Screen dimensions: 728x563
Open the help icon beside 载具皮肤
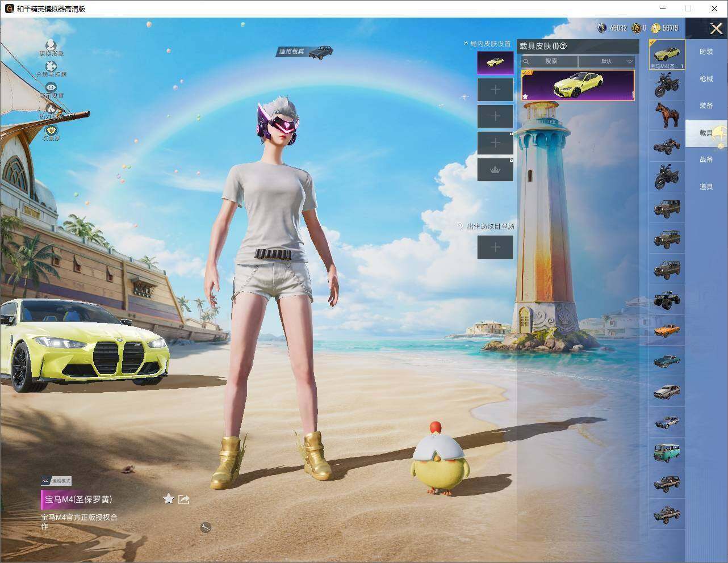pyautogui.click(x=564, y=46)
